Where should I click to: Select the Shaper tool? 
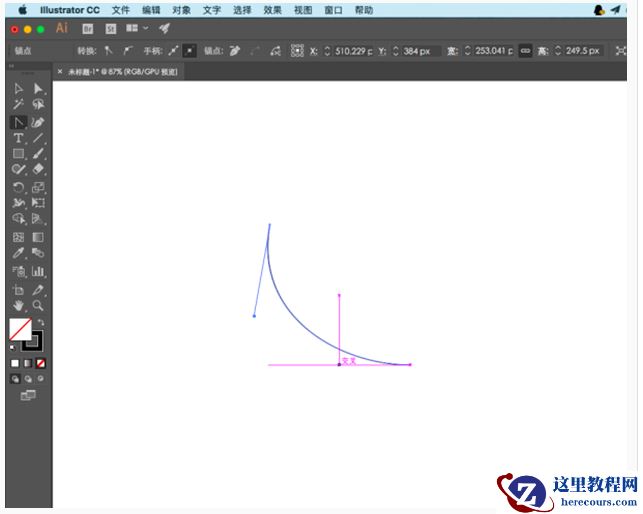18,169
